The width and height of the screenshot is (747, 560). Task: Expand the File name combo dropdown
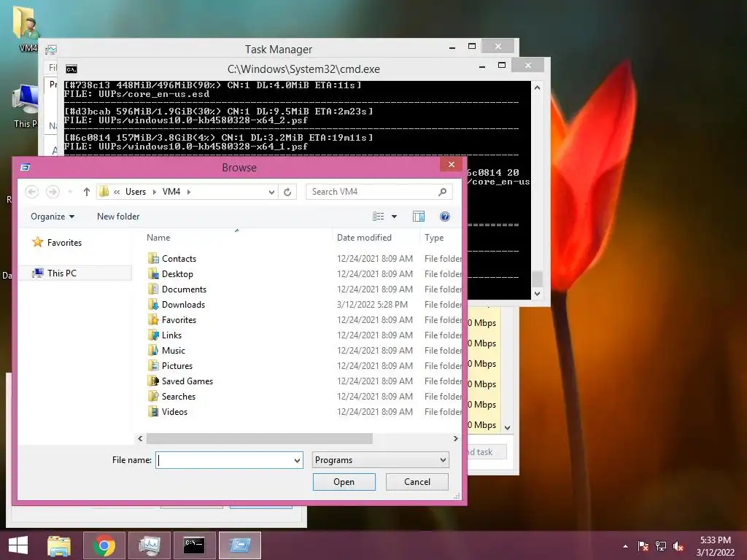pos(297,461)
